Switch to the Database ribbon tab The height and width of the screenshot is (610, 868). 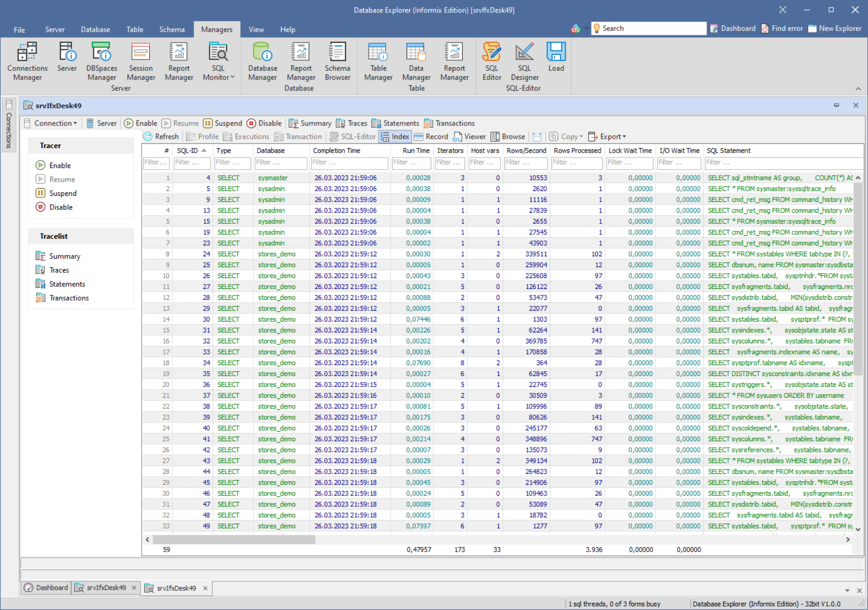95,29
